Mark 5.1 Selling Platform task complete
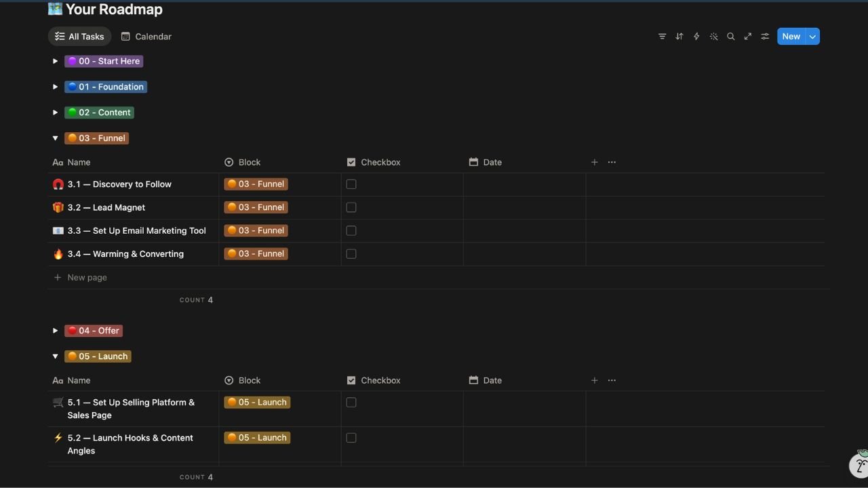The width and height of the screenshot is (868, 488). pyautogui.click(x=351, y=403)
